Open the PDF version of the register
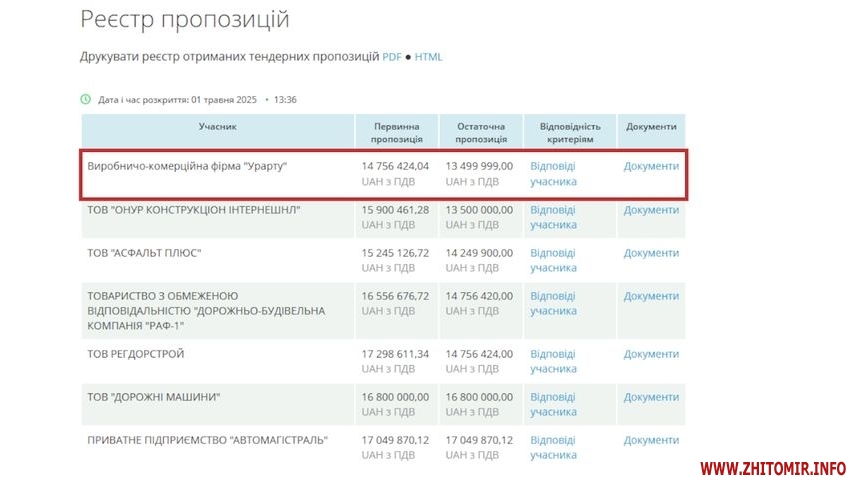 click(x=391, y=57)
